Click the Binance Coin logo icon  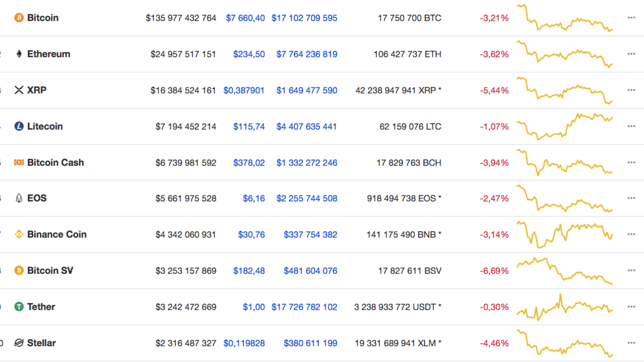[19, 234]
